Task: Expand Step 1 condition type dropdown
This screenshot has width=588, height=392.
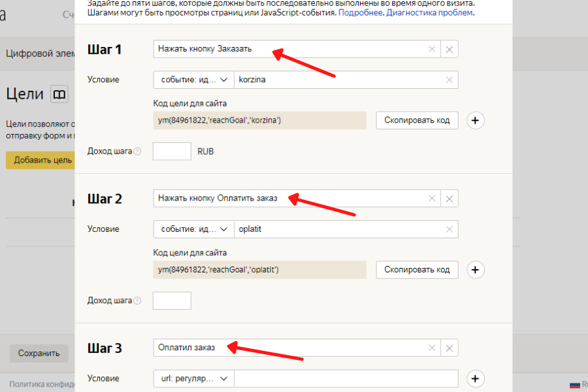Action: (x=193, y=80)
